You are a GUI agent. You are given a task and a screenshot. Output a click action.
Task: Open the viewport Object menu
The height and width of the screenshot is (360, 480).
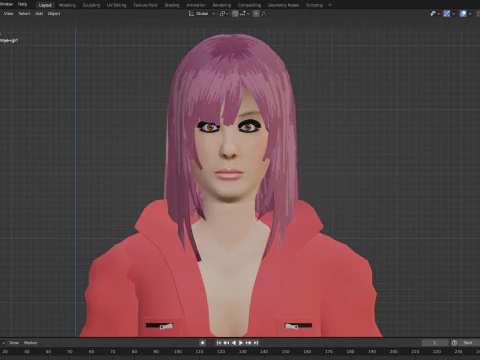point(54,14)
